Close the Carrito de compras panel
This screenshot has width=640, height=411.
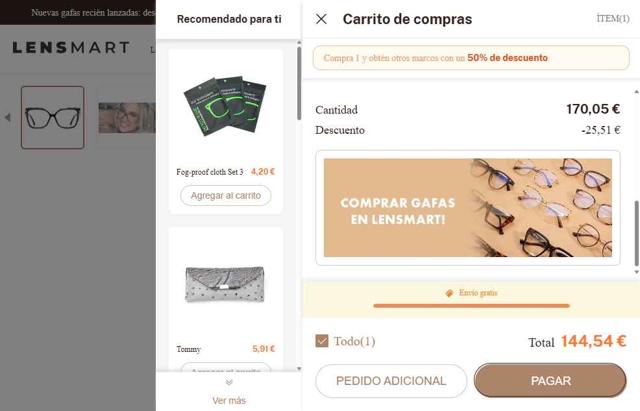click(321, 19)
